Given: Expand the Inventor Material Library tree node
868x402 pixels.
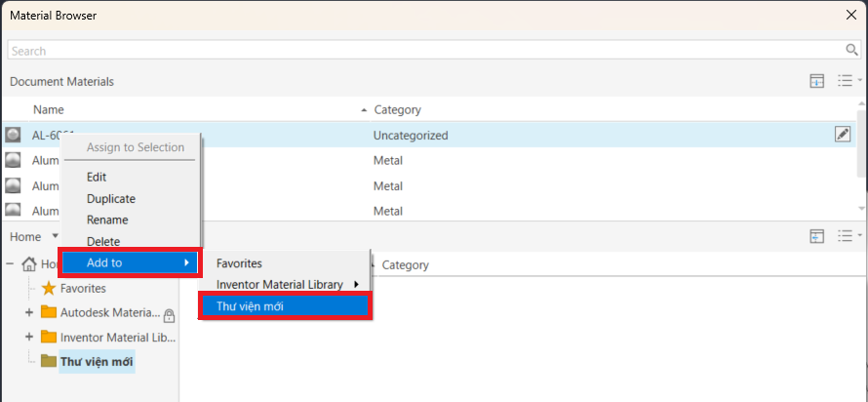Looking at the screenshot, I should point(29,337).
